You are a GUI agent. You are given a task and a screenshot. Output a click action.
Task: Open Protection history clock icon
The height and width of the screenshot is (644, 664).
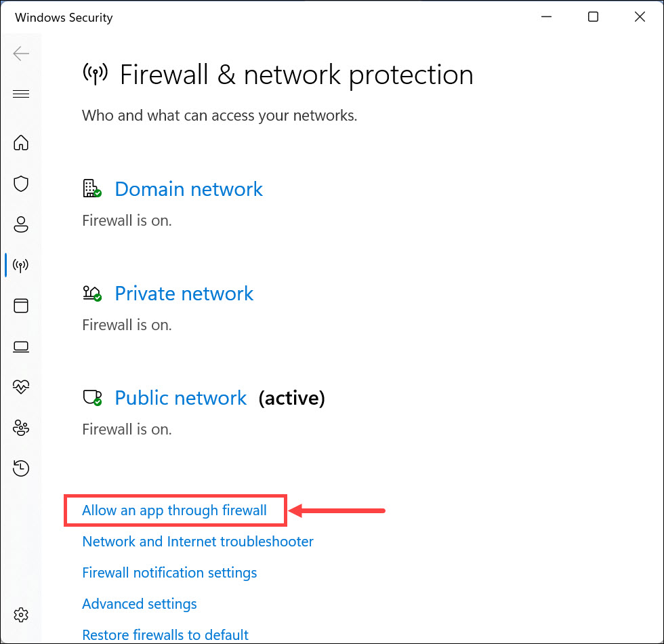tap(21, 468)
